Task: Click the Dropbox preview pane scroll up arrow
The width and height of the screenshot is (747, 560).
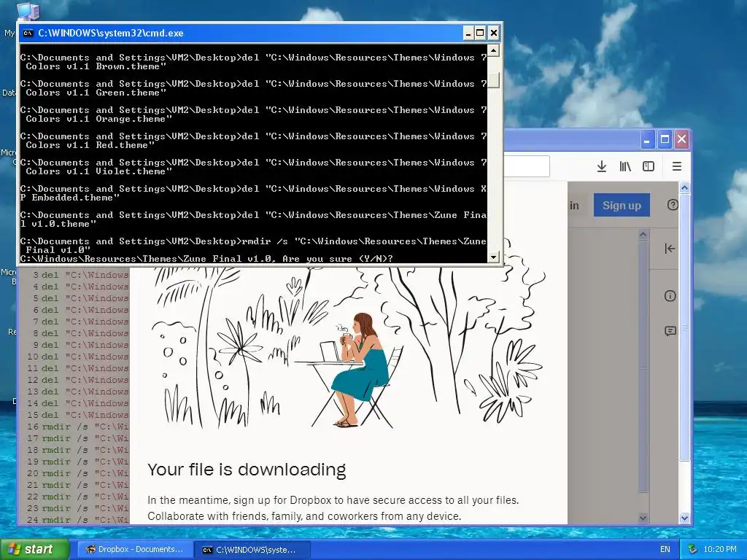Action: coord(643,235)
